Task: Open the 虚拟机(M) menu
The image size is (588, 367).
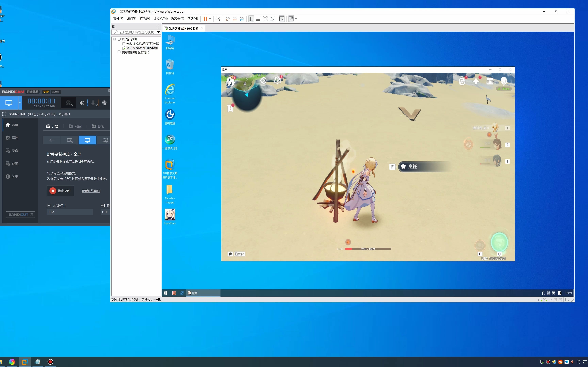Action: click(x=160, y=19)
